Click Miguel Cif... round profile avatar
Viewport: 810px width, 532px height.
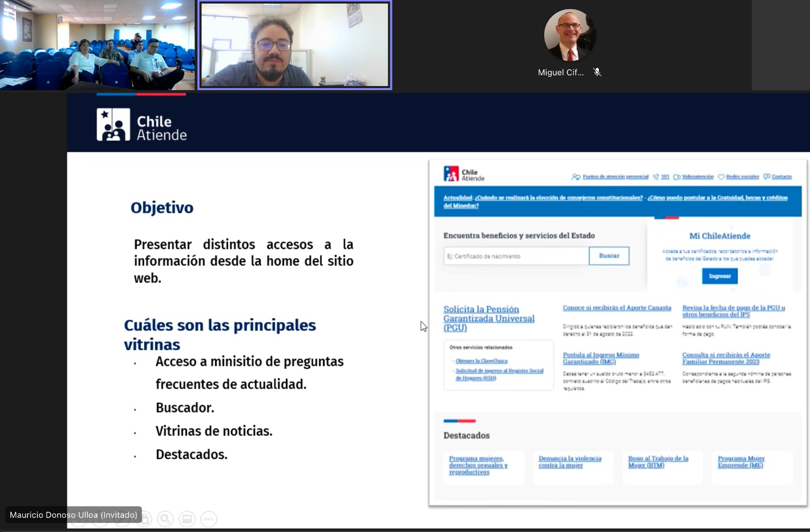(570, 35)
